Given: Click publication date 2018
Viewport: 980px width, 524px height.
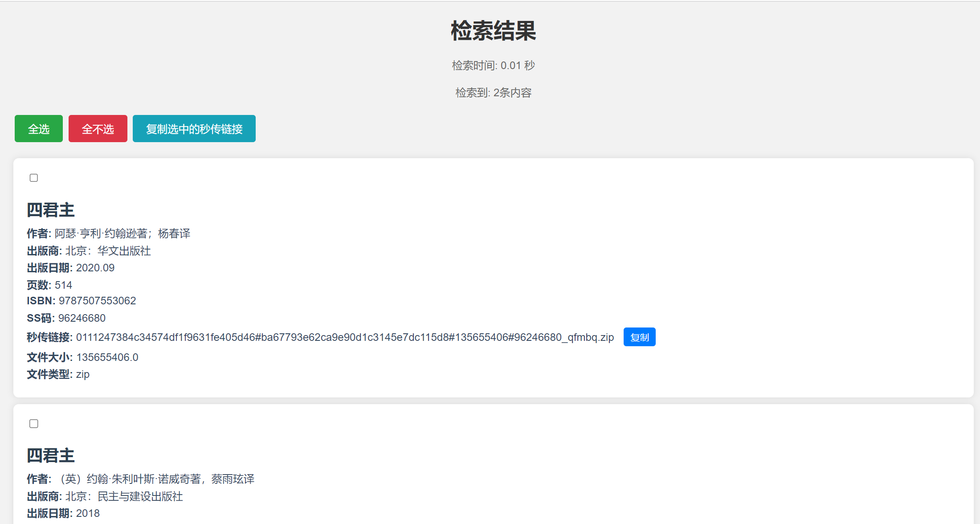Looking at the screenshot, I should (x=88, y=513).
